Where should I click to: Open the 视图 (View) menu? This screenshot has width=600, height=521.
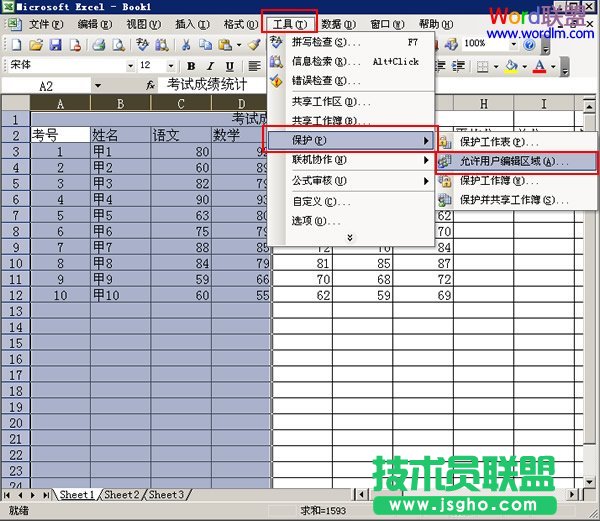click(x=143, y=24)
